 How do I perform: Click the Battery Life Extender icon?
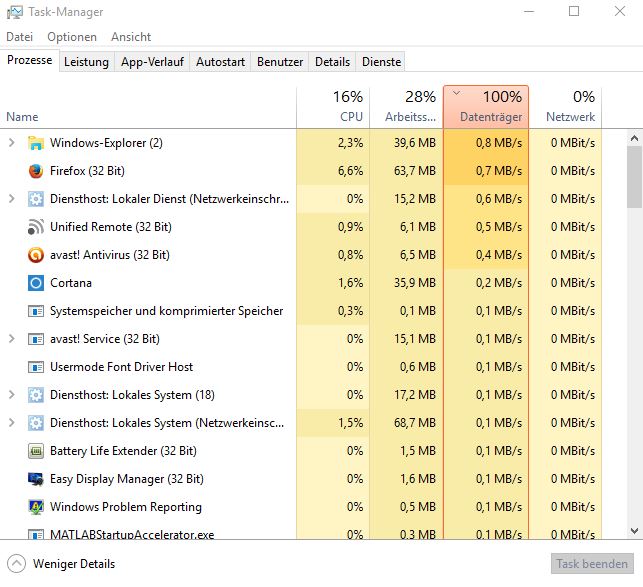click(36, 451)
